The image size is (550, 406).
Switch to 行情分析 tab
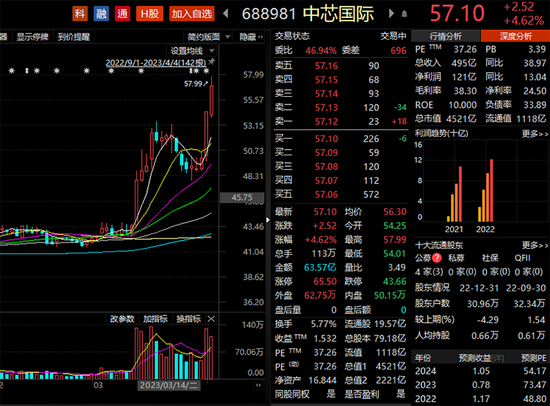pos(445,36)
